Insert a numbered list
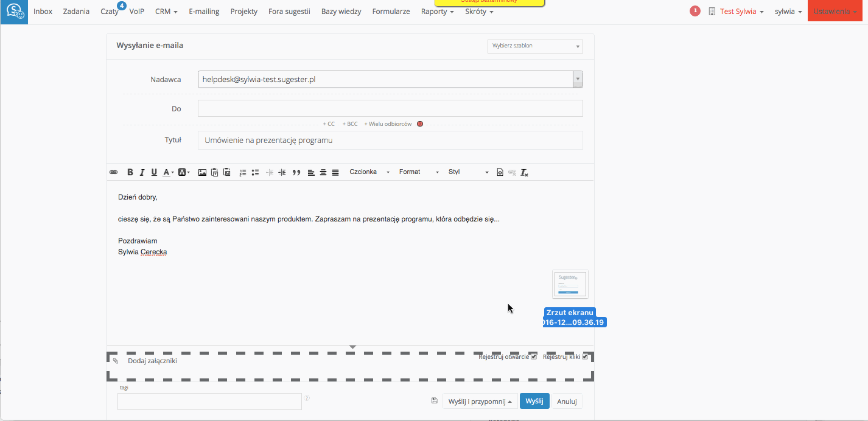The image size is (868, 421). (243, 172)
